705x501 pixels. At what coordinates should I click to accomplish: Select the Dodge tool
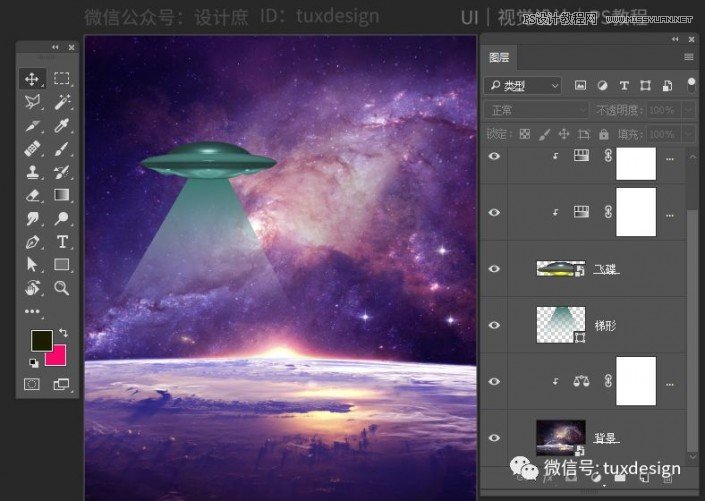pyautogui.click(x=62, y=219)
